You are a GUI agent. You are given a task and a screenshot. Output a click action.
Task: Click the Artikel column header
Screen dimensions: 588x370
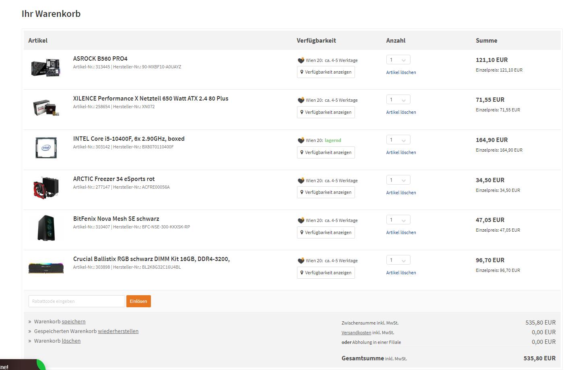tap(38, 41)
